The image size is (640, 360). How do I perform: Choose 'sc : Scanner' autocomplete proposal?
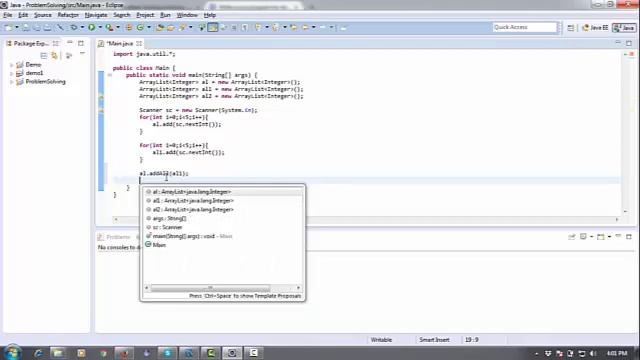(x=222, y=227)
